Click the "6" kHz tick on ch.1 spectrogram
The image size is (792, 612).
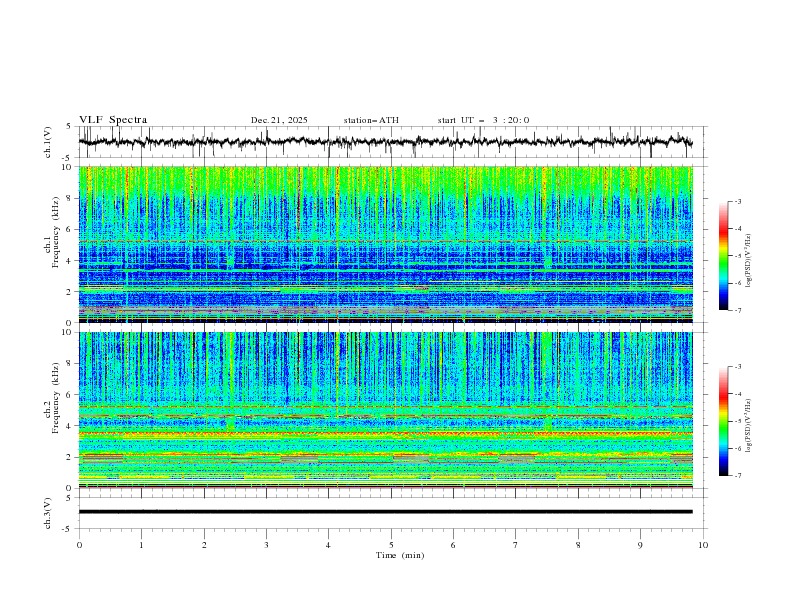click(69, 229)
